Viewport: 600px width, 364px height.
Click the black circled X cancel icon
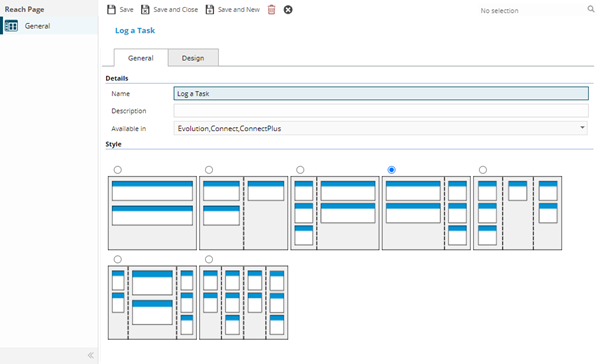point(288,10)
